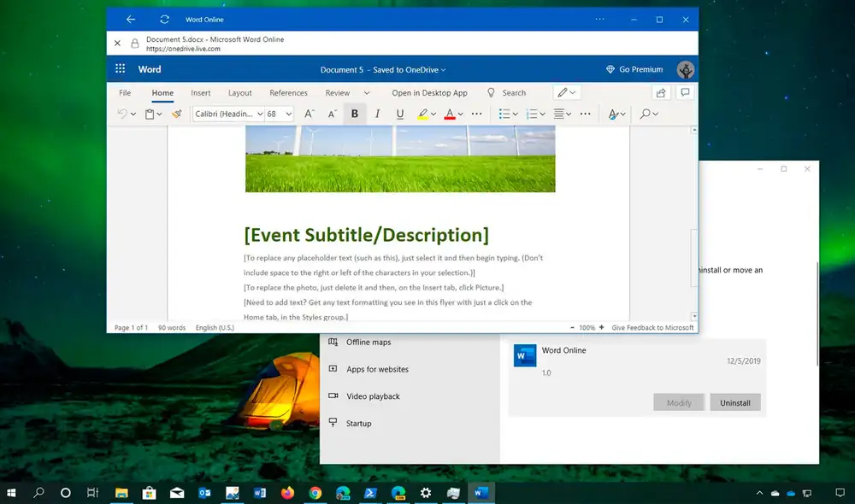This screenshot has height=504, width=855.
Task: Switch to the Insert tab
Action: pyautogui.click(x=201, y=93)
